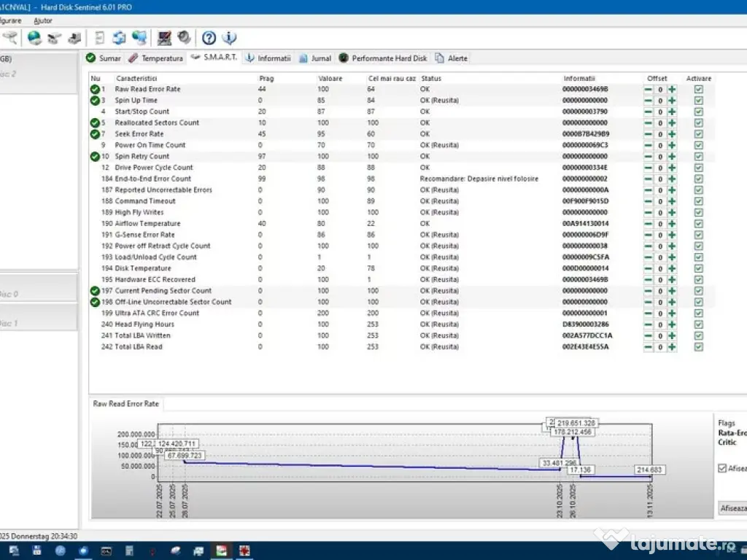747x560 pixels.
Task: Click the blue question mark help icon
Action: pyautogui.click(x=209, y=38)
